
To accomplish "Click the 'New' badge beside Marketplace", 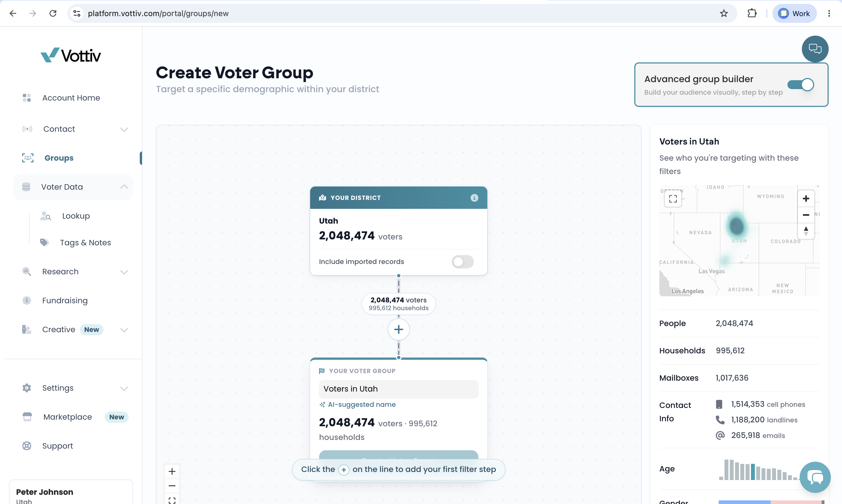I will [x=116, y=417].
